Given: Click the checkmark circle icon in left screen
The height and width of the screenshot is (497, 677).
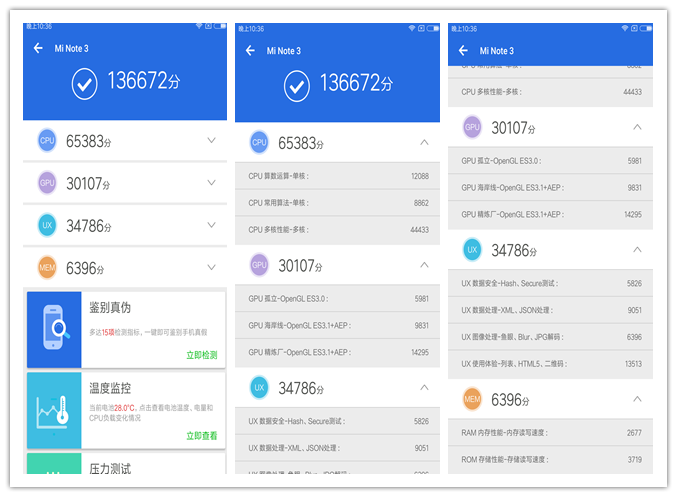Looking at the screenshot, I should click(x=84, y=84).
